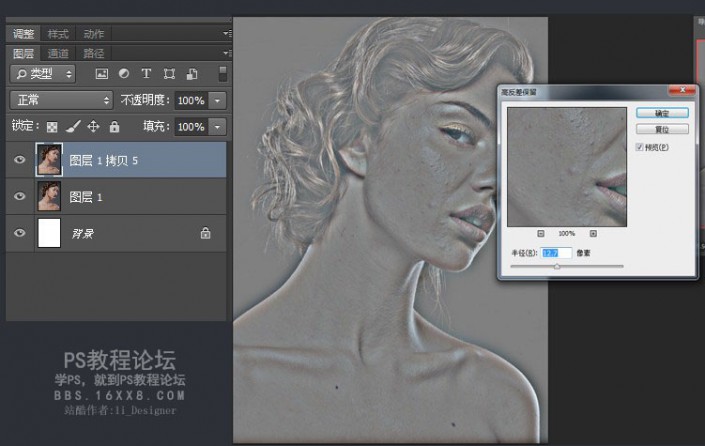The width and height of the screenshot is (705, 446).
Task: Click the 复位 reset button
Action: [662, 129]
